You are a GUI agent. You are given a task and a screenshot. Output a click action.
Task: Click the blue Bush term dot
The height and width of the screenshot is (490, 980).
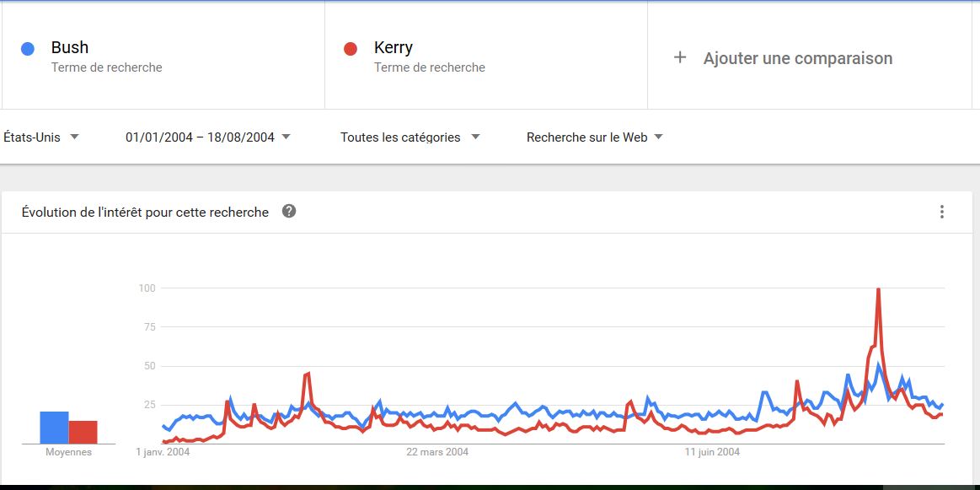28,49
